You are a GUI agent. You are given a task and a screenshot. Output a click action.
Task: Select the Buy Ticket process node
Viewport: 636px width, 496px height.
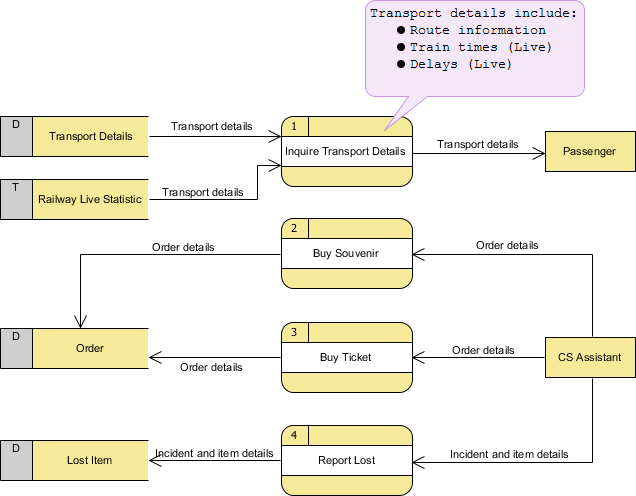tap(346, 357)
